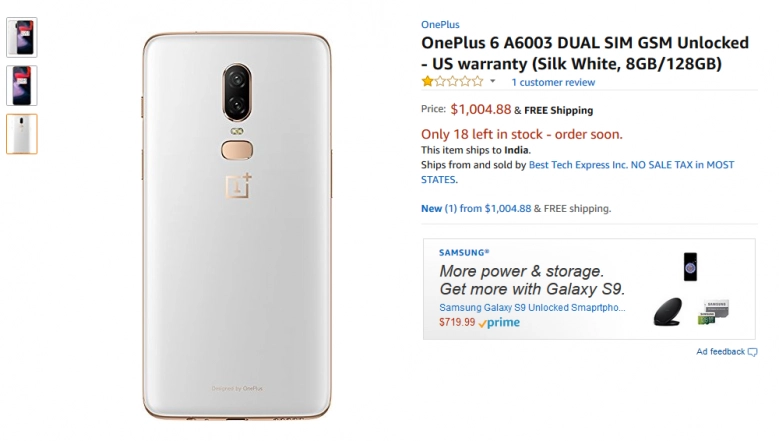Click the $719.99 price in the ad
Screen dimensions: 779x441
(x=457, y=322)
